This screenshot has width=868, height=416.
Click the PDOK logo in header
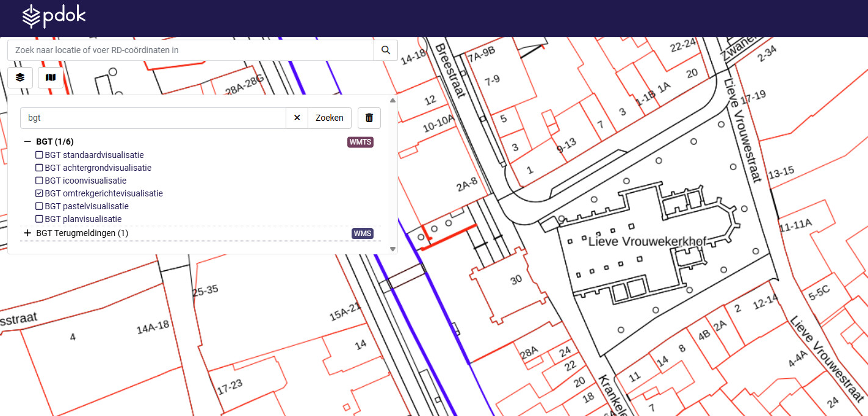tap(54, 16)
